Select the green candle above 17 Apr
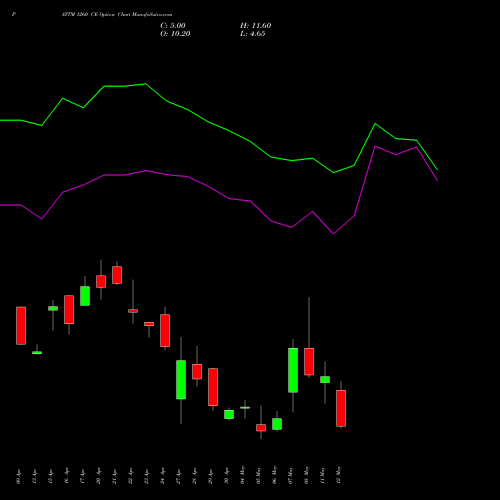Image resolution: width=500 pixels, height=500 pixels. click(85, 296)
